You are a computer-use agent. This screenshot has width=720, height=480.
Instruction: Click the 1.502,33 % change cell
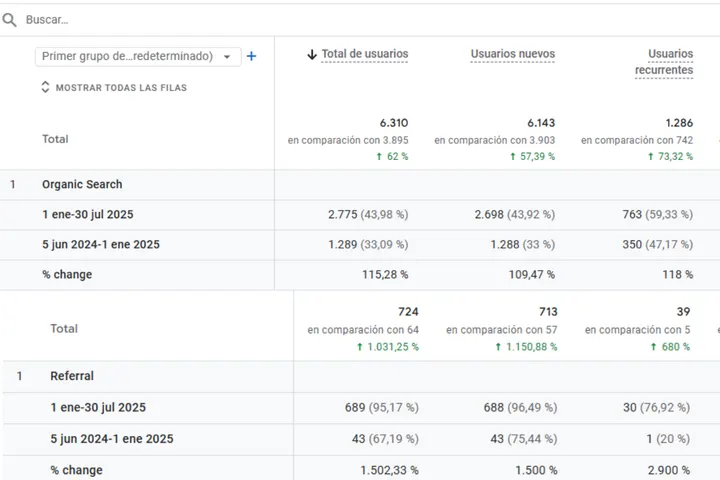point(389,470)
